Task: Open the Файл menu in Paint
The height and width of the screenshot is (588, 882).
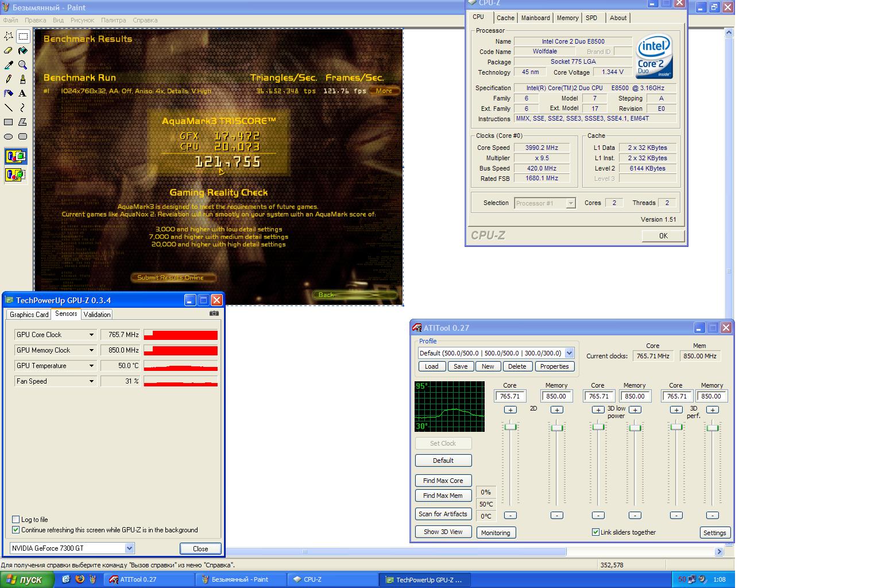Action: click(10, 20)
